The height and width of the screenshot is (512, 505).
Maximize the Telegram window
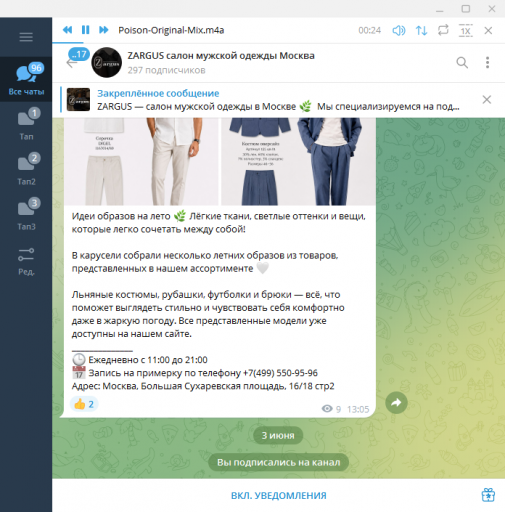[466, 9]
